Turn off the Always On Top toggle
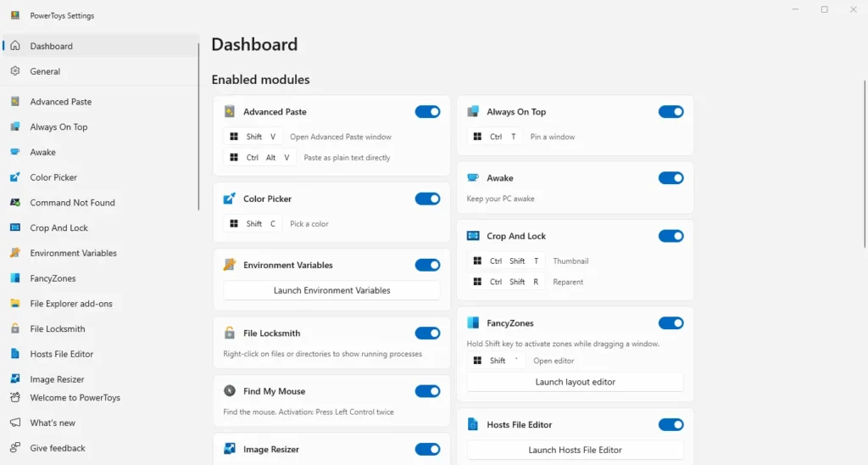Image resolution: width=868 pixels, height=465 pixels. [x=670, y=112]
